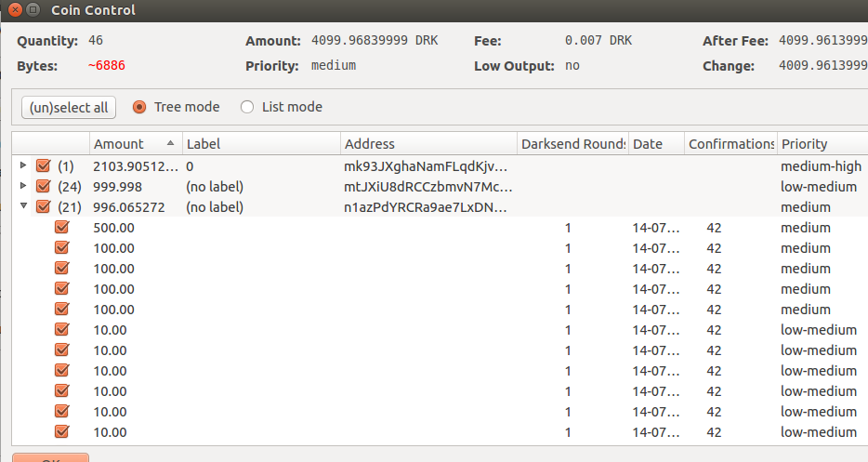This screenshot has height=462, width=868.
Task: Select address mk93JXghaNamFLqdKjv...
Action: pos(425,166)
